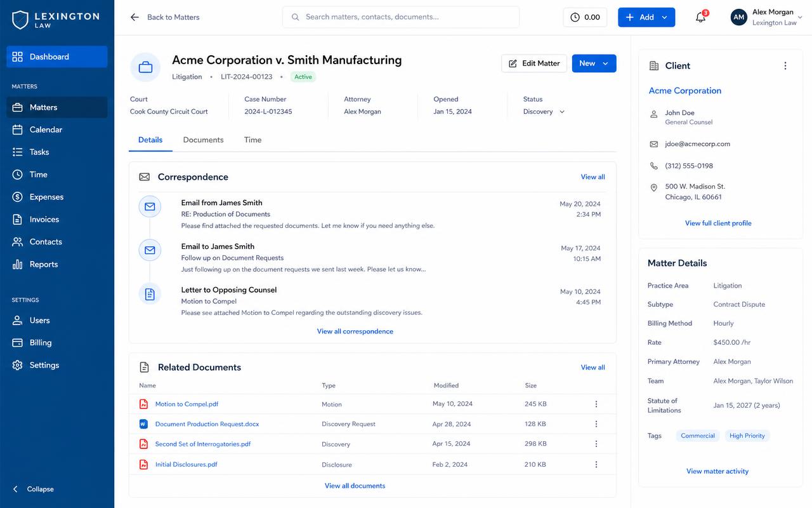Click the person icon beside John Doe
The image size is (812, 508).
pos(654,114)
